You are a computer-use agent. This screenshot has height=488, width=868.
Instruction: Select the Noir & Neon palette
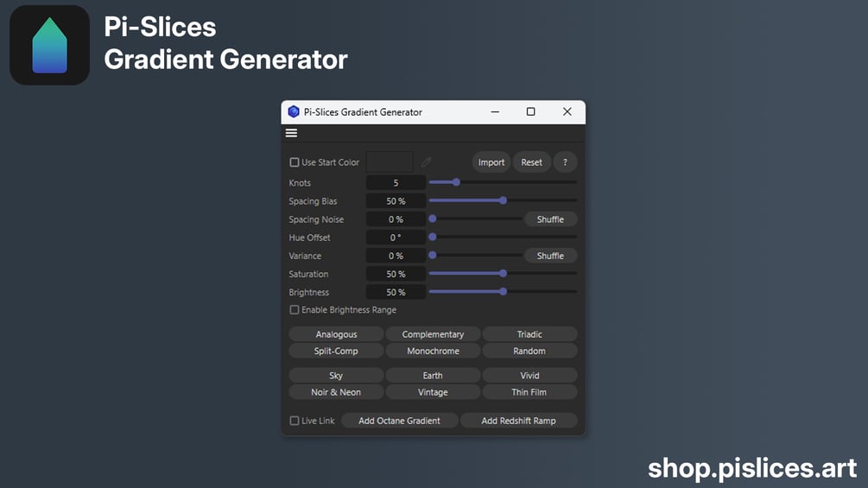[x=336, y=392]
